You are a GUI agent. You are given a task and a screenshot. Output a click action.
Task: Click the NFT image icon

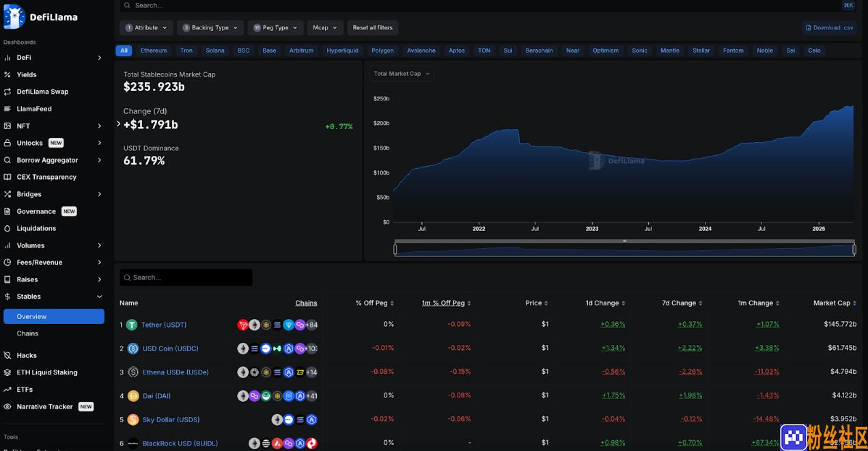pos(8,126)
